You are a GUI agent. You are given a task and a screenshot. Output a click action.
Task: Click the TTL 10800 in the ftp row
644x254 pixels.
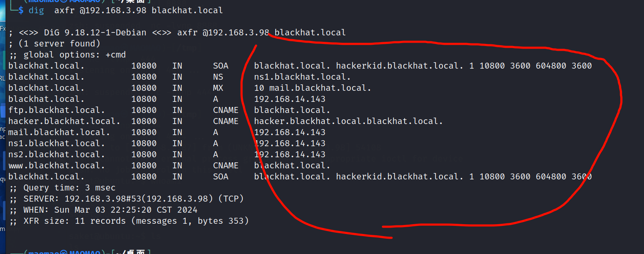pyautogui.click(x=144, y=110)
